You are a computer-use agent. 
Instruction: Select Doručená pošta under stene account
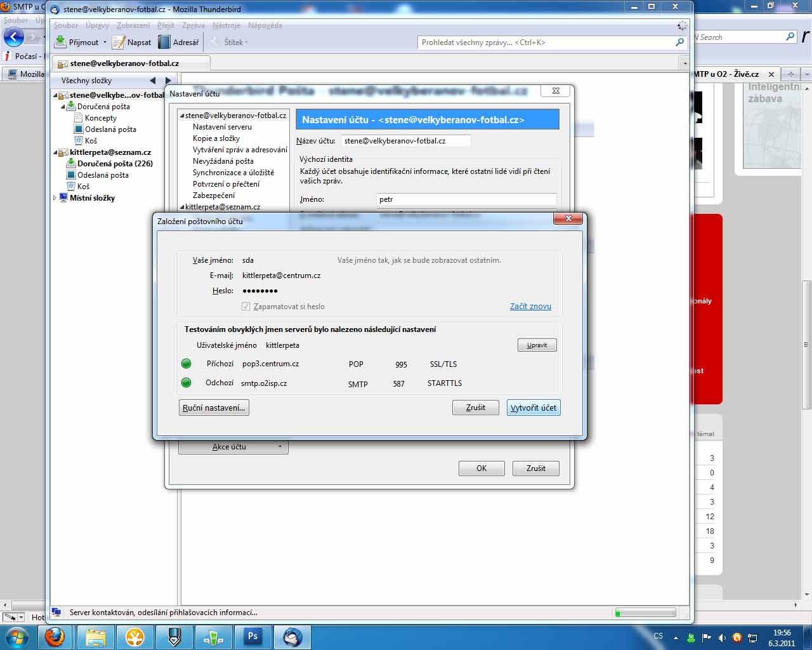[x=103, y=107]
